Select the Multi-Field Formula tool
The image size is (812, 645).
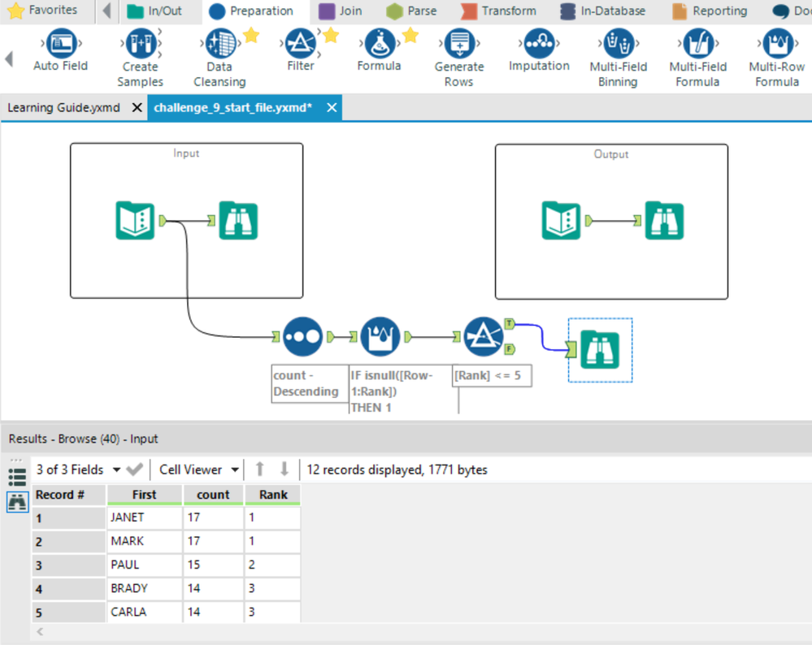(698, 58)
